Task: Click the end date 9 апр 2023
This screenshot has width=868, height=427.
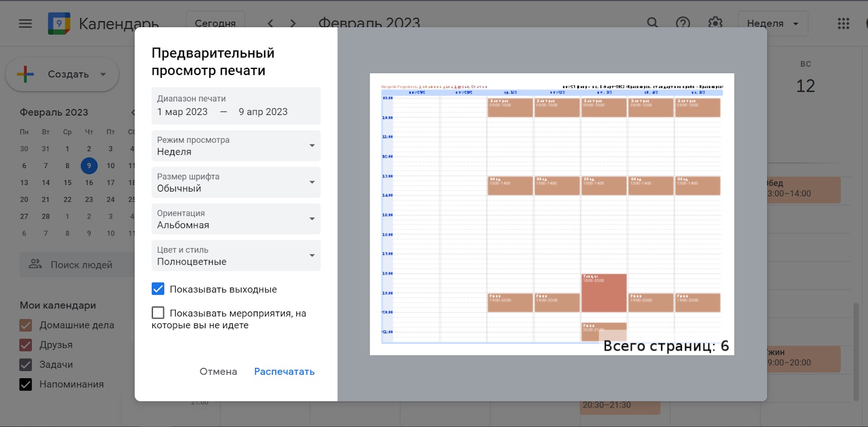Action: click(263, 112)
